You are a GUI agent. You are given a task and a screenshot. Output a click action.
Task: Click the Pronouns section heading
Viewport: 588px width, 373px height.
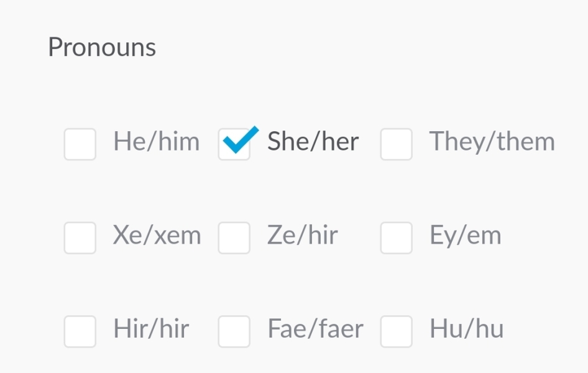coord(102,47)
